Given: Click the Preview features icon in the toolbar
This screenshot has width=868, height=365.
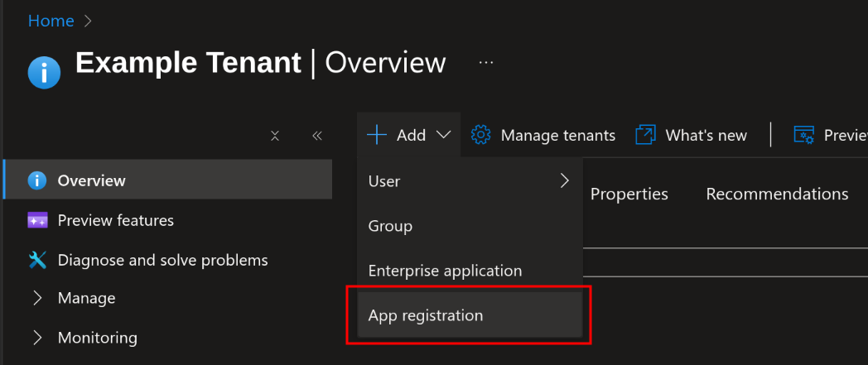Looking at the screenshot, I should click(x=803, y=135).
